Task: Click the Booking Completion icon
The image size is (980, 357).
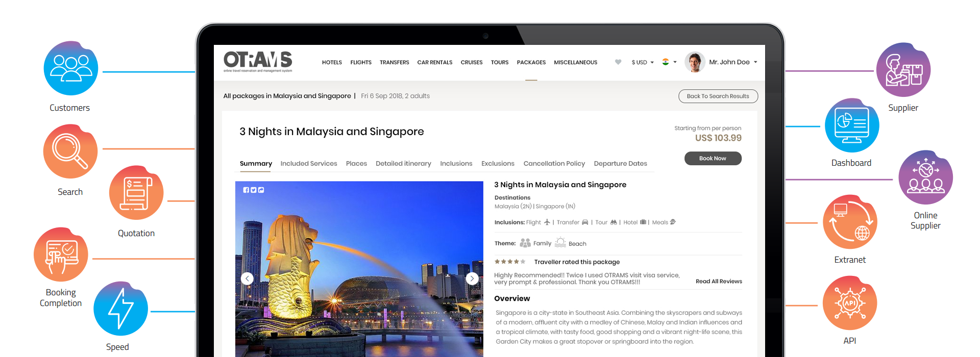Action: tap(61, 254)
